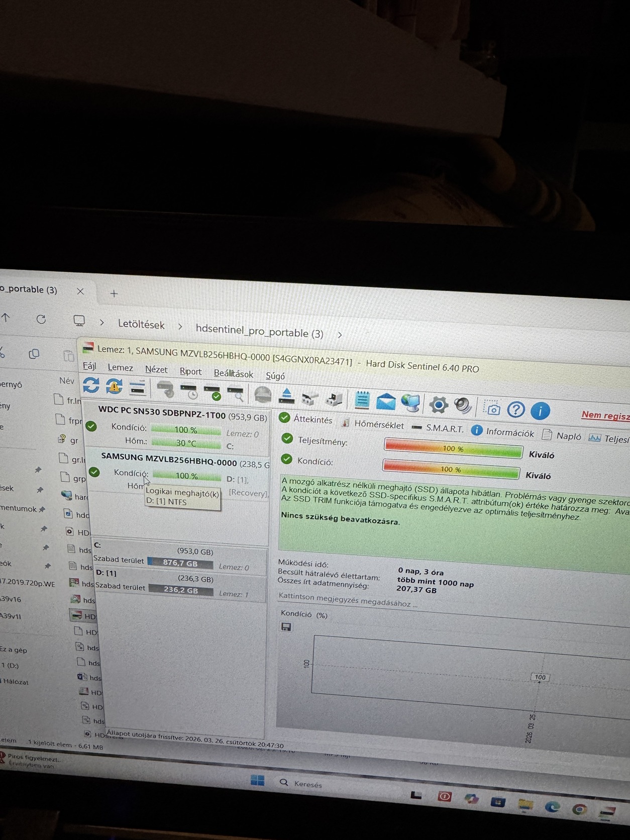Open the report notepad icon
630x840 pixels.
point(362,400)
